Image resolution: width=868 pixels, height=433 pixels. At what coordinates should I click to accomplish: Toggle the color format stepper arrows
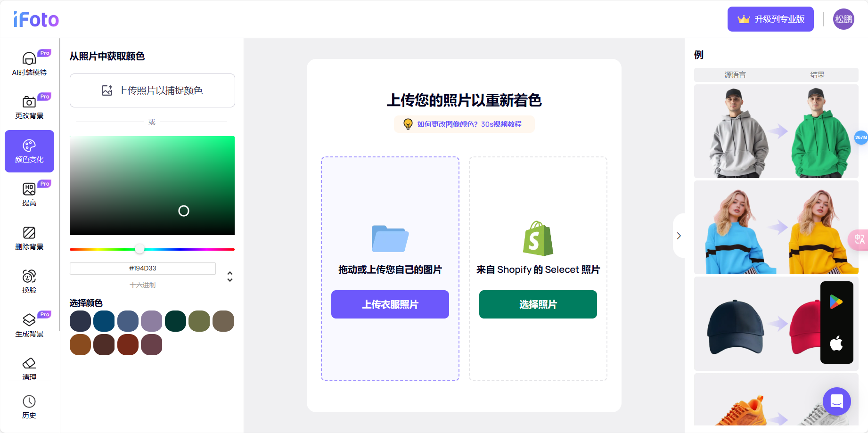coord(230,277)
